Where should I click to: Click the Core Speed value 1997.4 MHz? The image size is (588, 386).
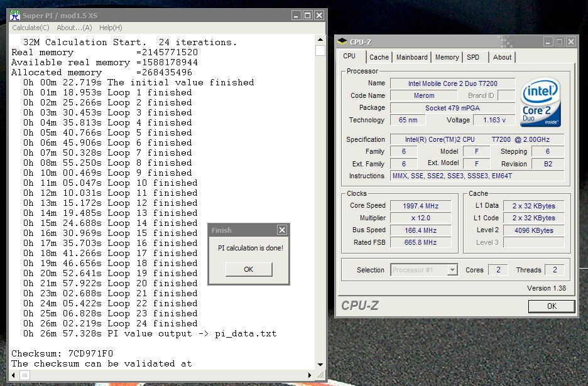420,206
